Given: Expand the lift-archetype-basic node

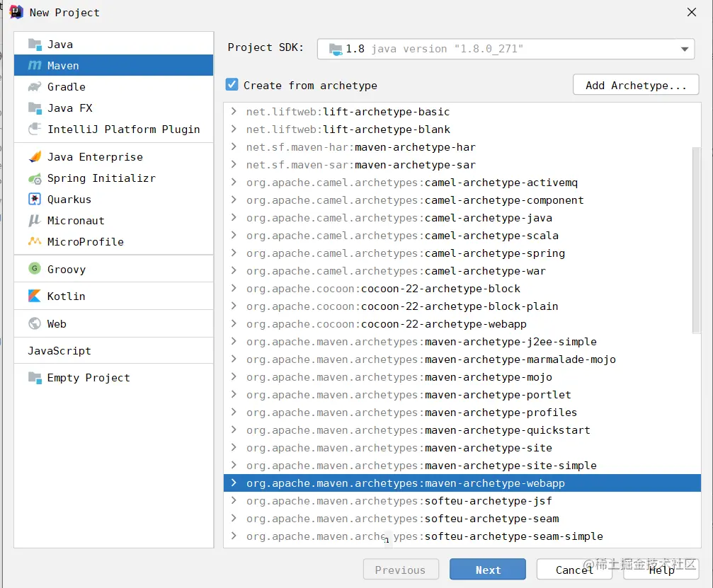Looking at the screenshot, I should [x=234, y=111].
